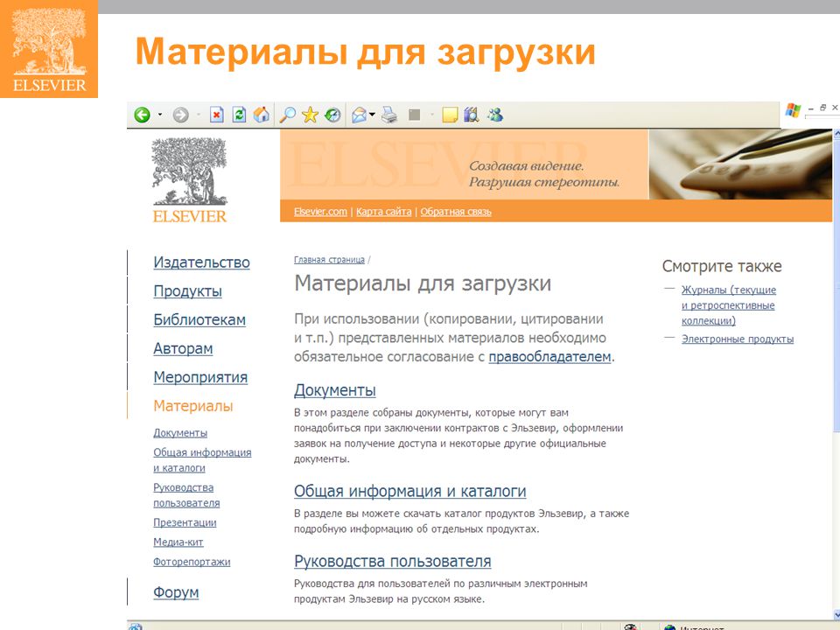
Task: Click the keyboard banner image
Action: [740, 164]
